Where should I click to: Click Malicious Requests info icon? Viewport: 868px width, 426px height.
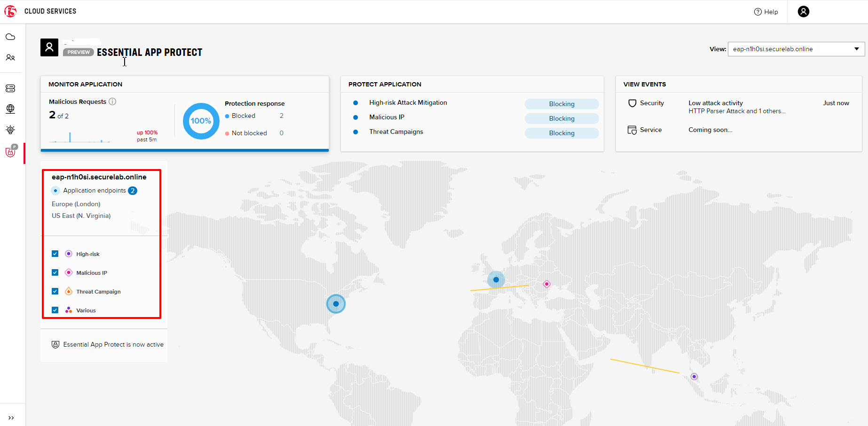pyautogui.click(x=112, y=101)
